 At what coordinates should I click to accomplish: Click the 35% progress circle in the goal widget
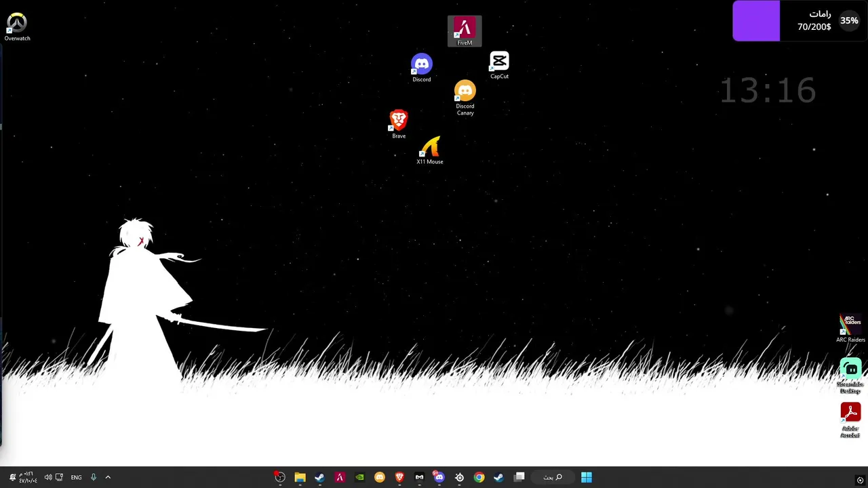point(849,20)
